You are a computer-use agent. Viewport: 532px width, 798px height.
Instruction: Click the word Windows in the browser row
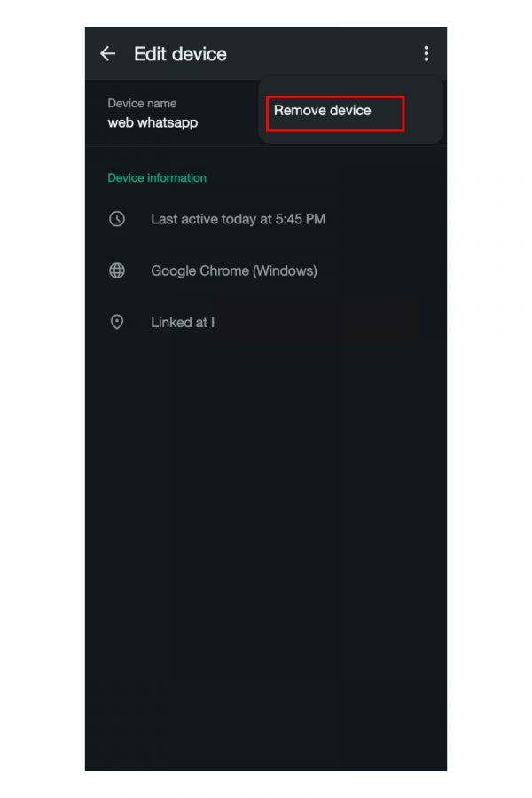(285, 270)
